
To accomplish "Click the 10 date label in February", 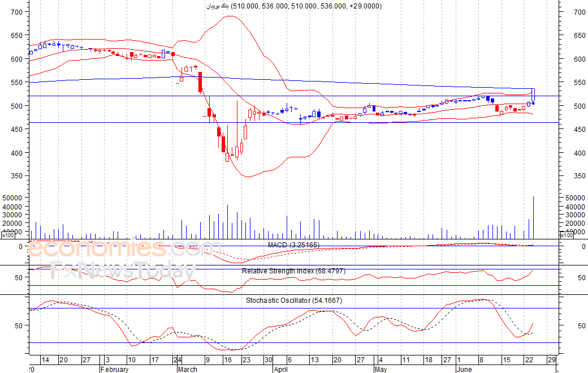I will [x=132, y=360].
